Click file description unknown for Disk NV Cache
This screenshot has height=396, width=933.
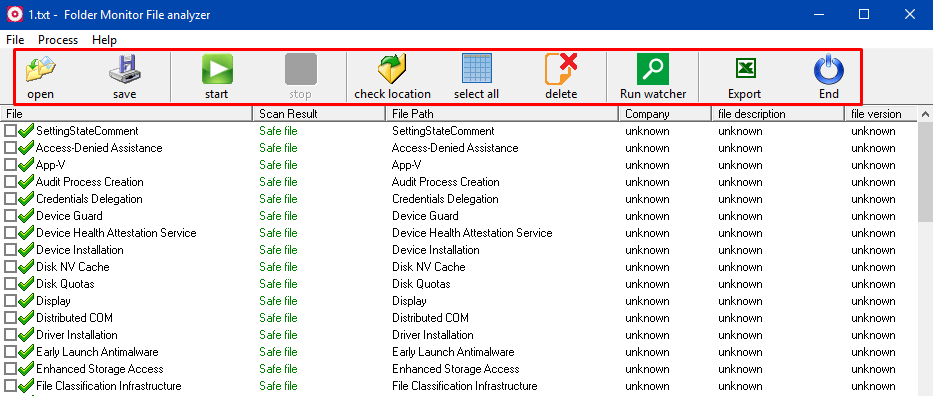tap(740, 267)
